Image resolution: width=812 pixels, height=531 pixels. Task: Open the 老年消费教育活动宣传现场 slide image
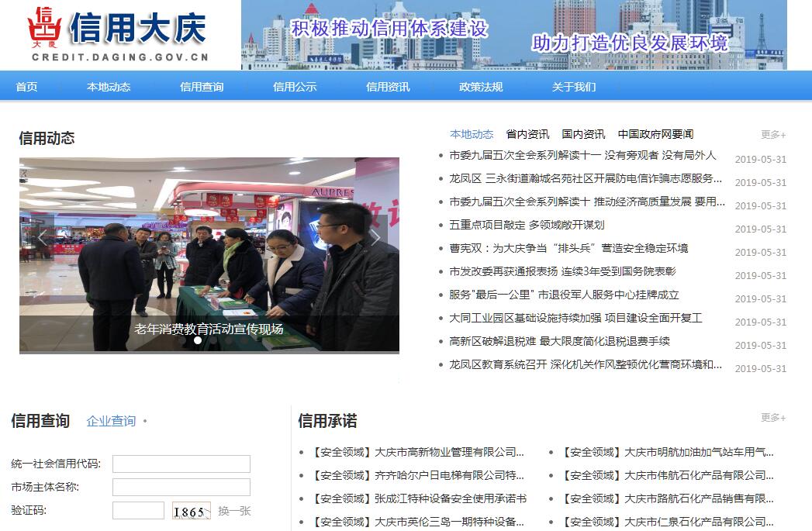(x=209, y=255)
